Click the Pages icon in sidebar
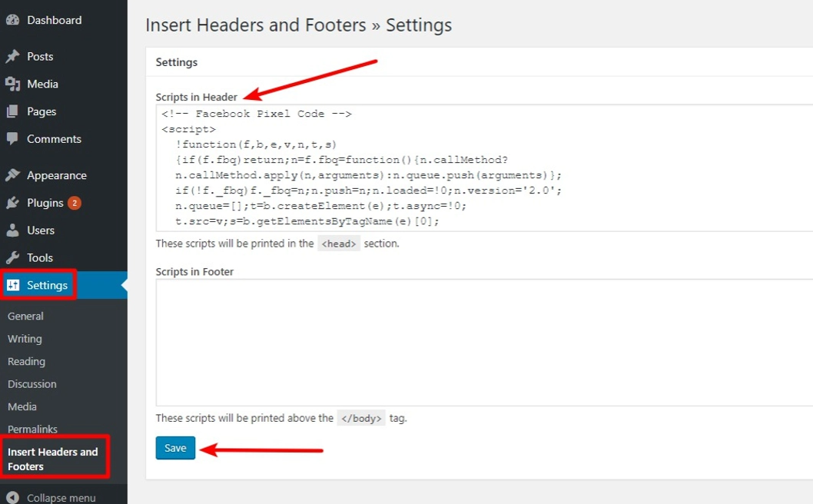813x504 pixels. click(12, 111)
